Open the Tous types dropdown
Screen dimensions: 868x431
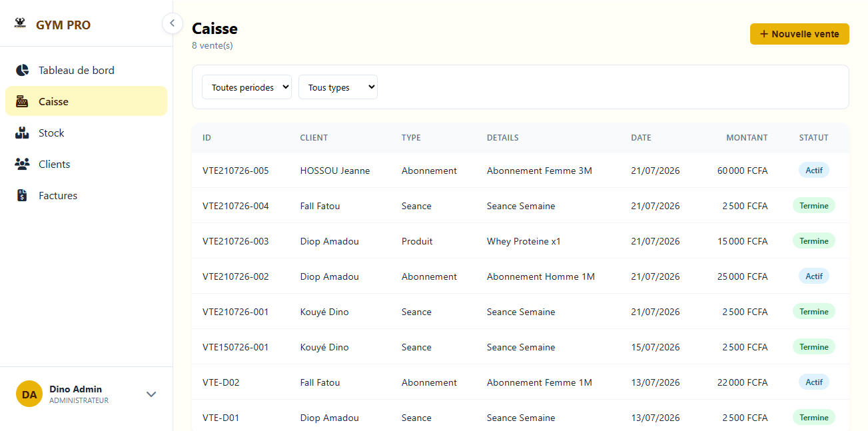338,87
